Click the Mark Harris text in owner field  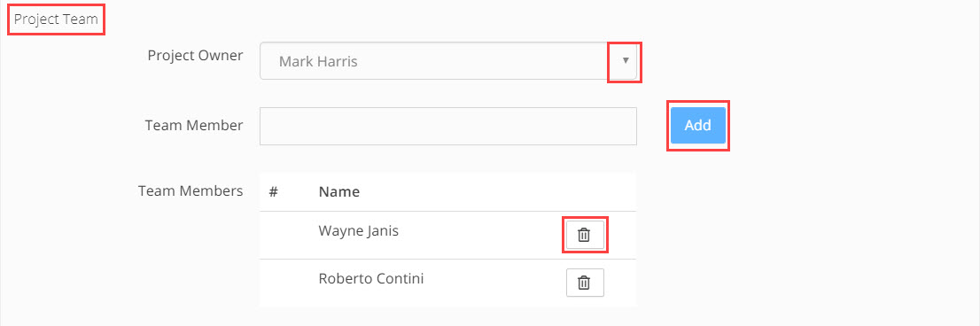318,62
